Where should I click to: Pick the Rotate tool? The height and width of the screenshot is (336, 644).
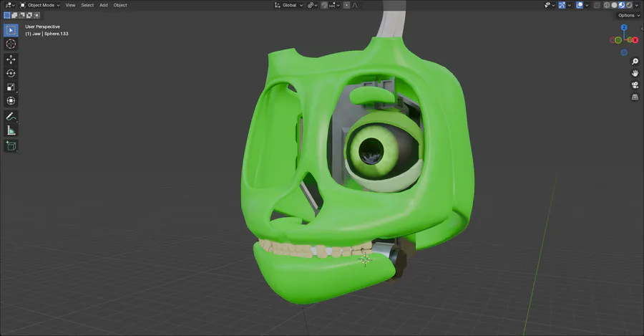11,73
